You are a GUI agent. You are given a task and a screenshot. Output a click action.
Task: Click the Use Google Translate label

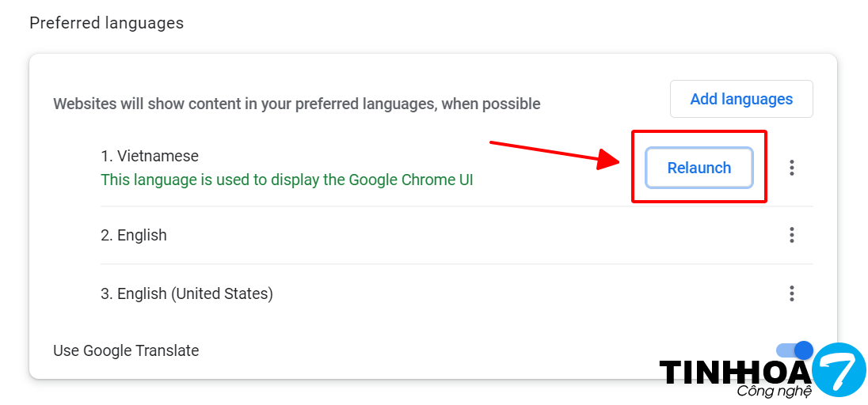pos(126,350)
